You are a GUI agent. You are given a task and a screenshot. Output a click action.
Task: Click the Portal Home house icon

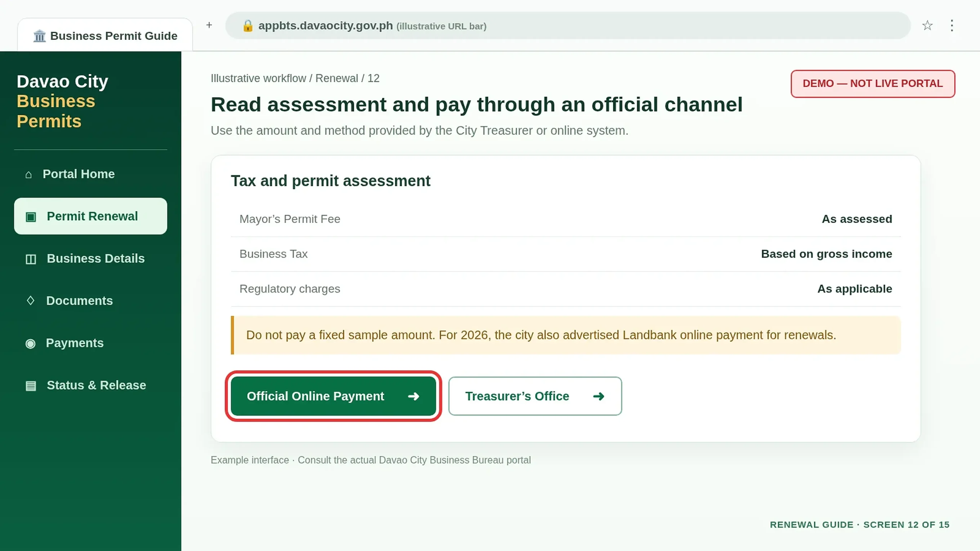tap(28, 175)
